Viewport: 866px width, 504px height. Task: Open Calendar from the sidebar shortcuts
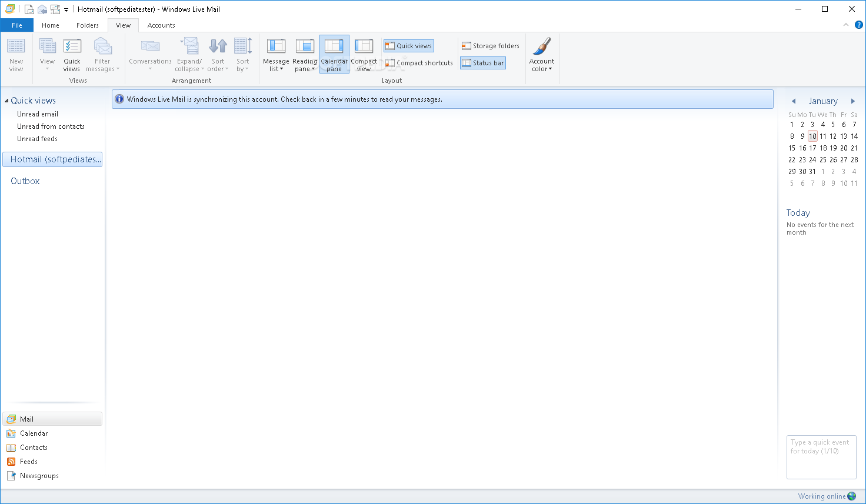[x=34, y=433]
